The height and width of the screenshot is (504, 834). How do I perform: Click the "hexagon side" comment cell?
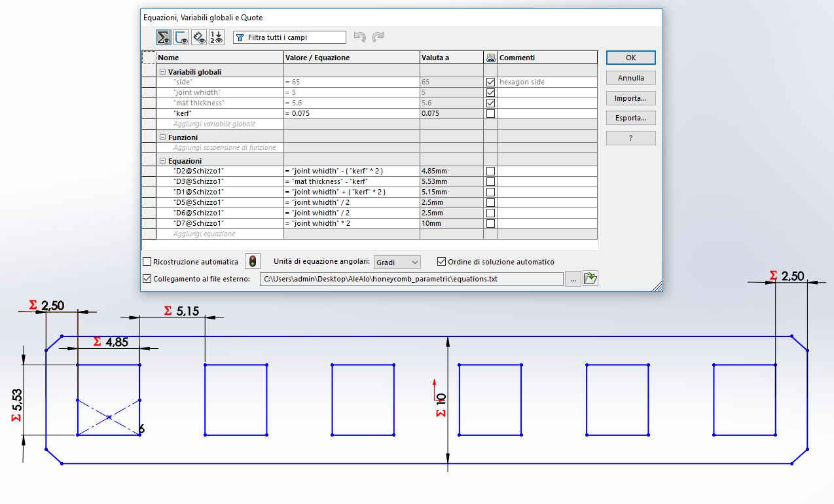pyautogui.click(x=547, y=82)
